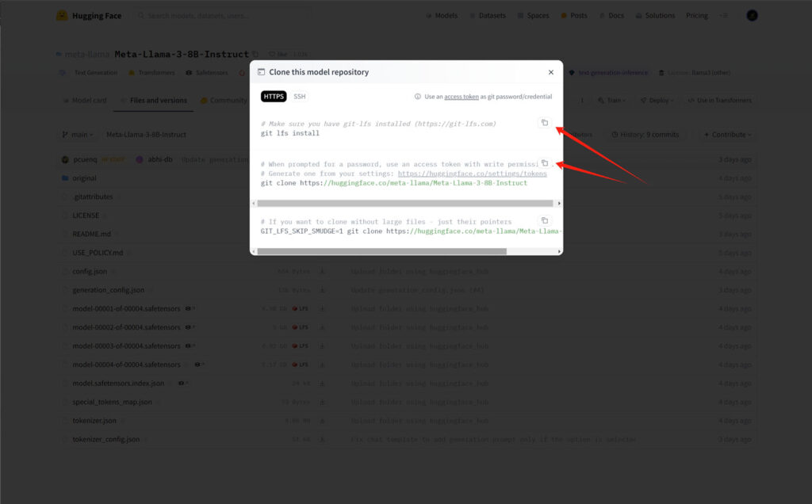Open the config.json file
The width and height of the screenshot is (812, 504).
click(x=90, y=271)
